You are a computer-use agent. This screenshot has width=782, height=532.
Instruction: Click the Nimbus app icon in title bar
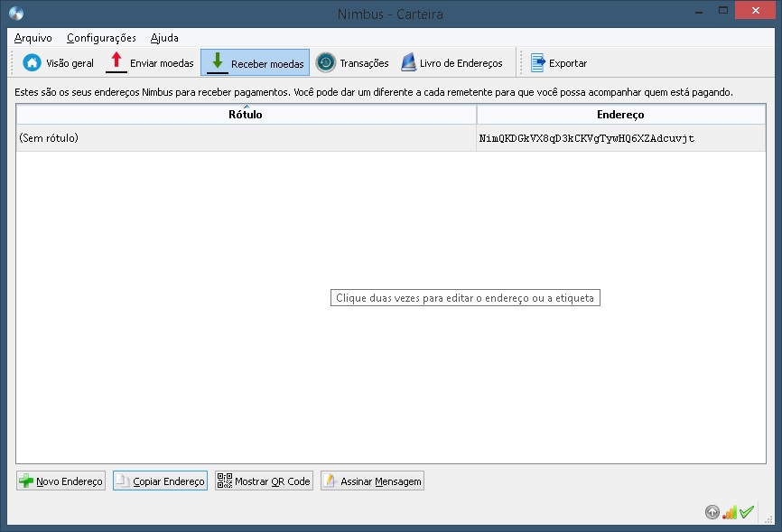tap(16, 14)
